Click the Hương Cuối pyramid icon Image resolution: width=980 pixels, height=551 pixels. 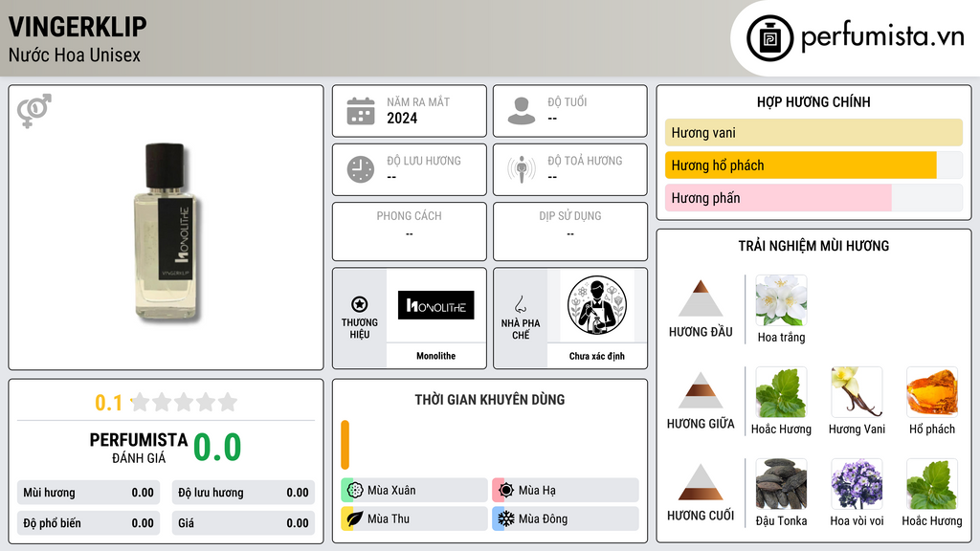pos(701,482)
